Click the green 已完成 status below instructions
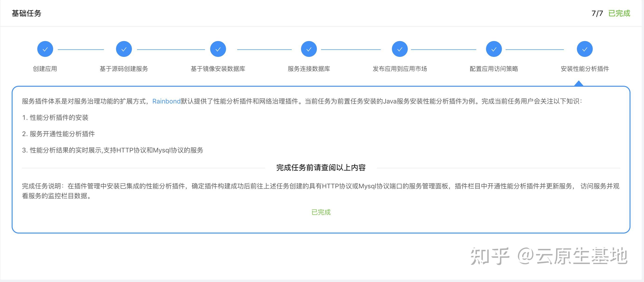 [321, 212]
